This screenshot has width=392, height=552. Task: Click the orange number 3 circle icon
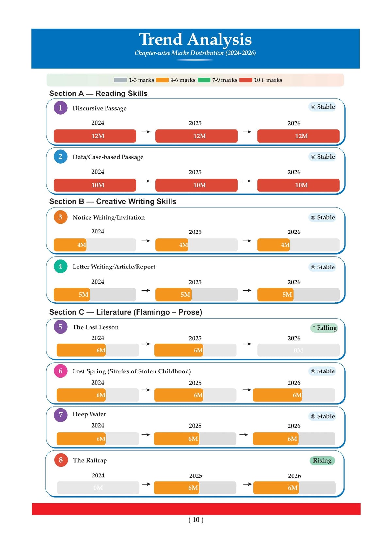pyautogui.click(x=60, y=217)
